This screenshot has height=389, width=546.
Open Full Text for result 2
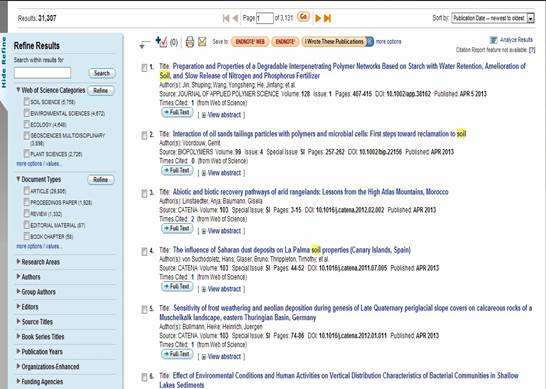point(178,171)
